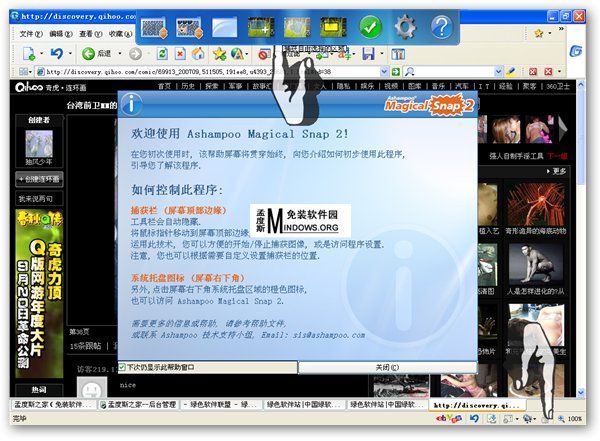The width and height of the screenshot is (600, 441).
Task: Click the red blocker icon in toolbar
Action: tap(263, 54)
